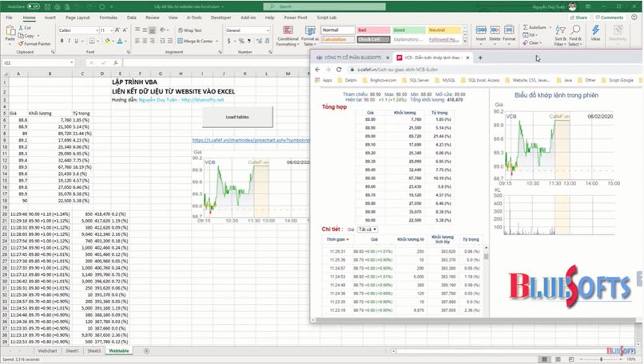The height and width of the screenshot is (364, 644).
Task: Open the Tất cả price filter dropdown
Action: tap(368, 229)
